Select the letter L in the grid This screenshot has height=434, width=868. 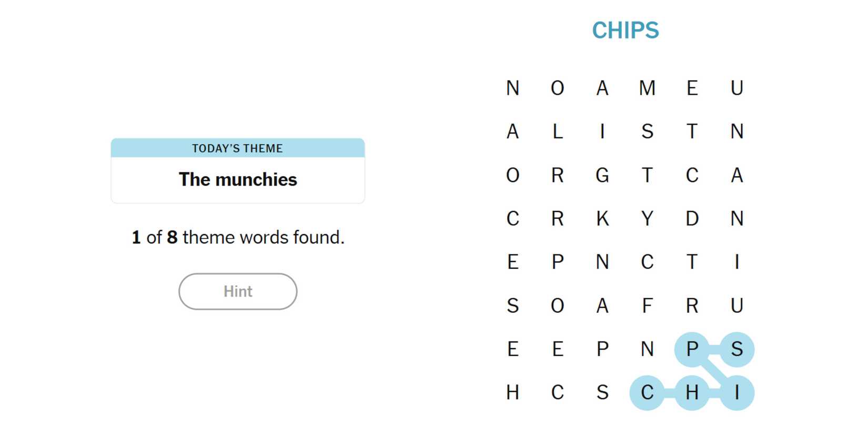click(558, 132)
